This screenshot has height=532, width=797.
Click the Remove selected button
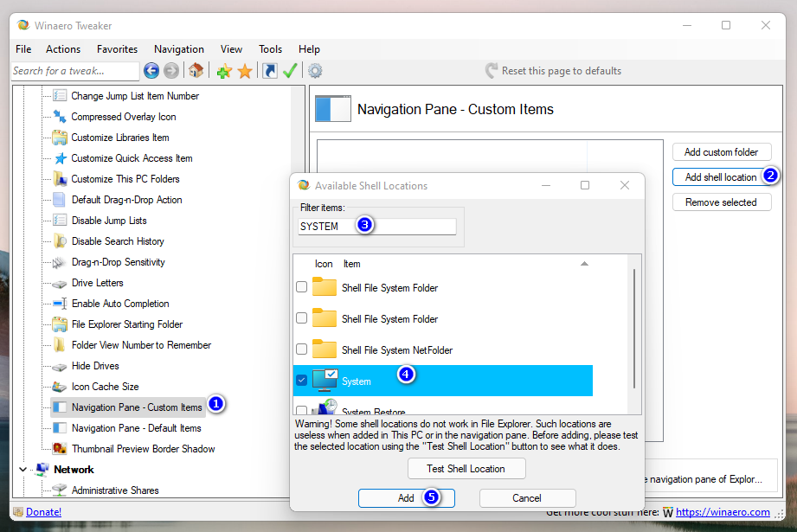(721, 202)
